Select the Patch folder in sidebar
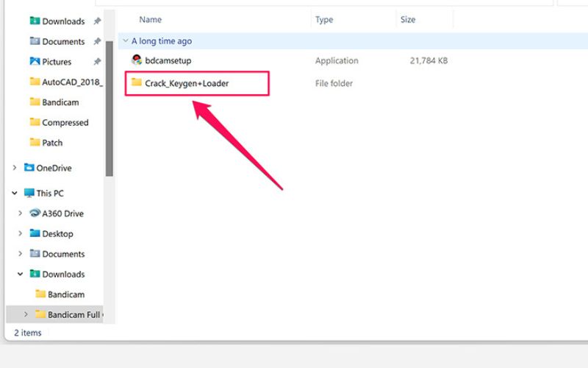The width and height of the screenshot is (588, 368). (x=46, y=142)
